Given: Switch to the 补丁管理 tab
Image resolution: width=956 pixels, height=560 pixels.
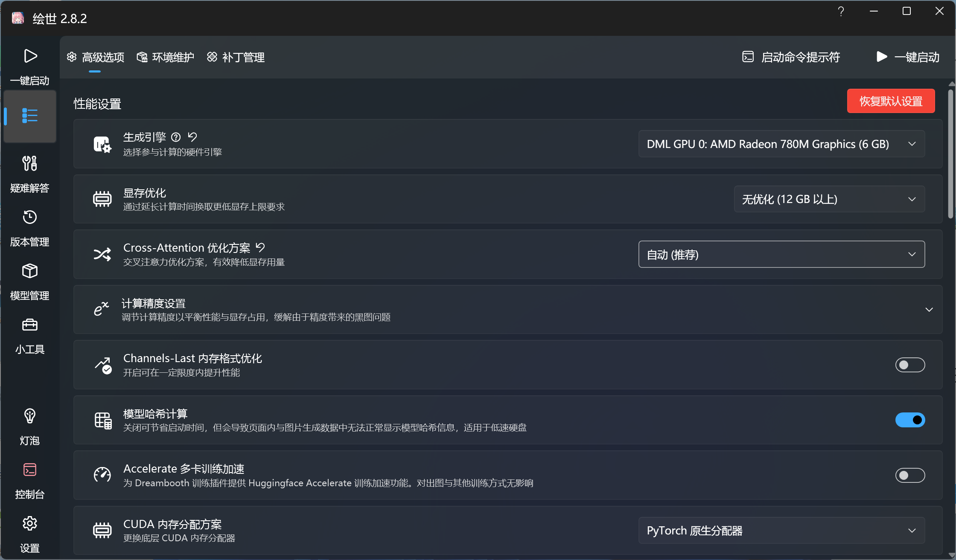Looking at the screenshot, I should pos(236,57).
